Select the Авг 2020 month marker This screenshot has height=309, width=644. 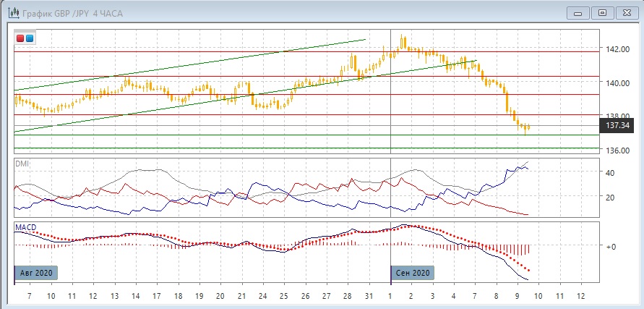(35, 273)
